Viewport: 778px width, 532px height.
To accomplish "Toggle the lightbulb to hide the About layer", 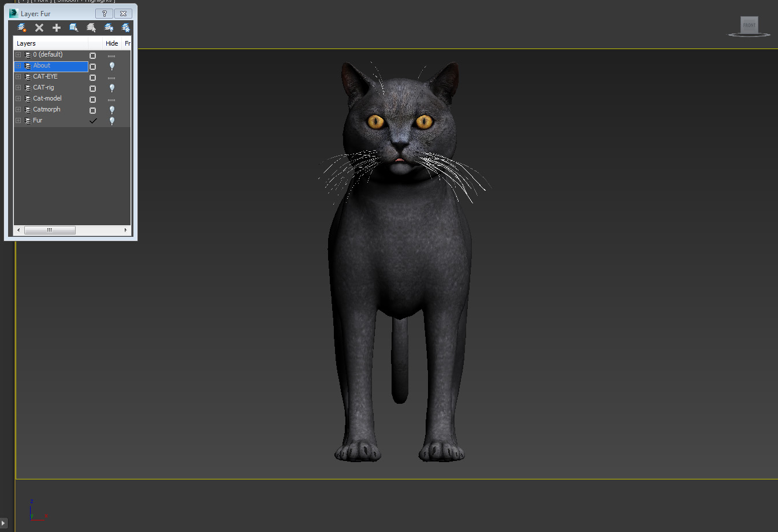I will tap(111, 66).
